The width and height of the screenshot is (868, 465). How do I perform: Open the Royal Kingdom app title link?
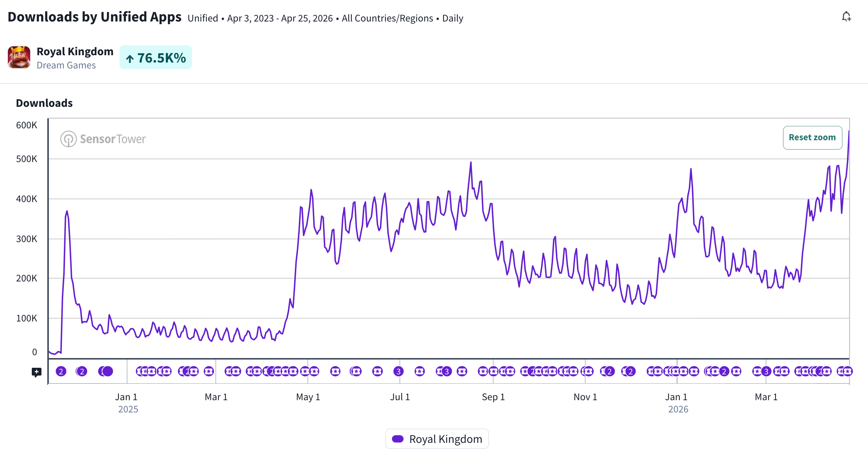pyautogui.click(x=75, y=51)
